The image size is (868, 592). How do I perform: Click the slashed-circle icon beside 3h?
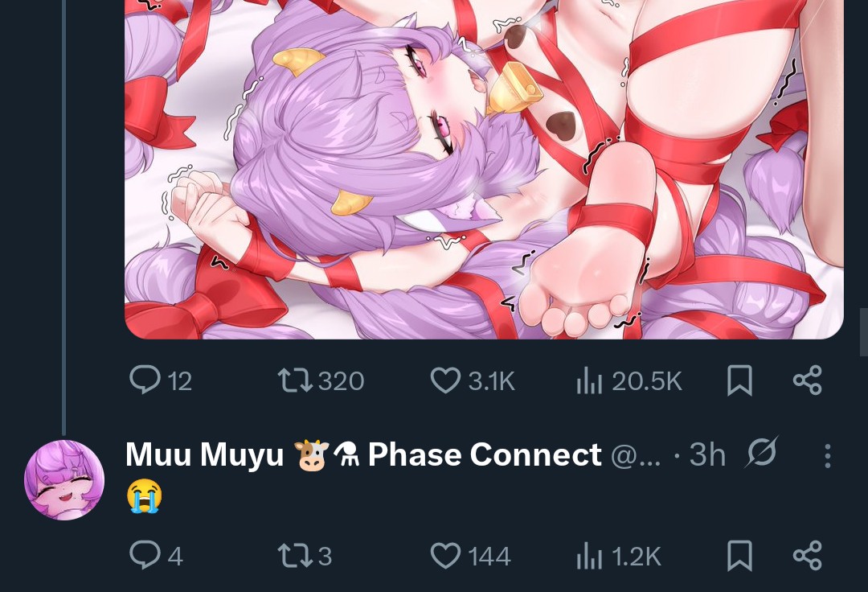[x=762, y=452]
